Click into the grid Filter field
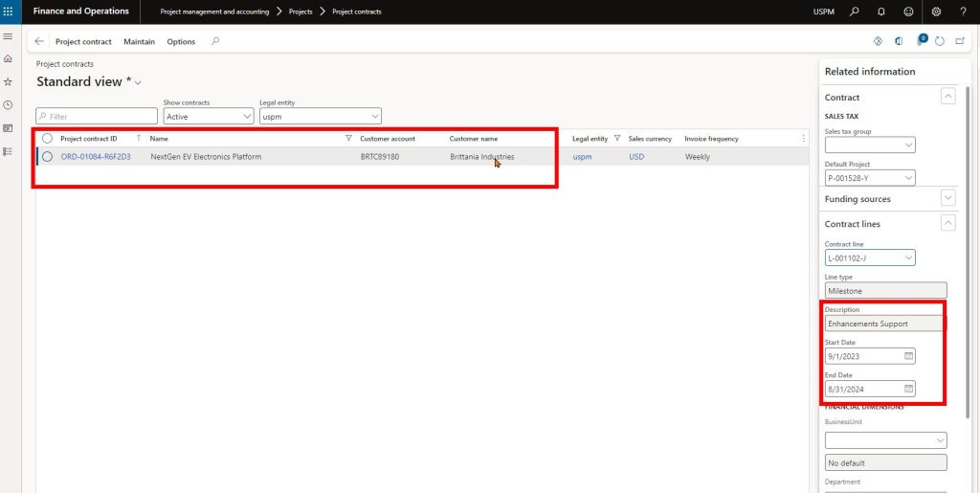This screenshot has width=980, height=493. click(96, 117)
